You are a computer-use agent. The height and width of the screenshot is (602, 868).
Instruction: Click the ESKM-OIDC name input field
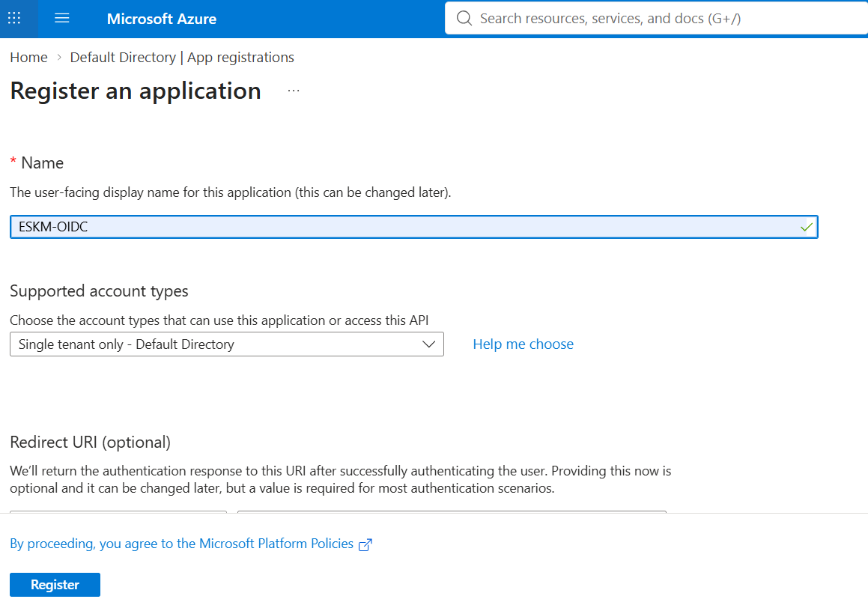[414, 227]
